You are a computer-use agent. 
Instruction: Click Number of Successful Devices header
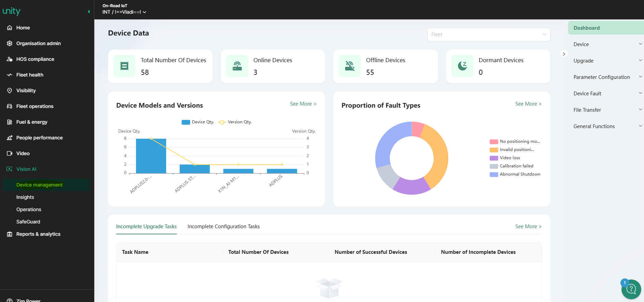371,252
